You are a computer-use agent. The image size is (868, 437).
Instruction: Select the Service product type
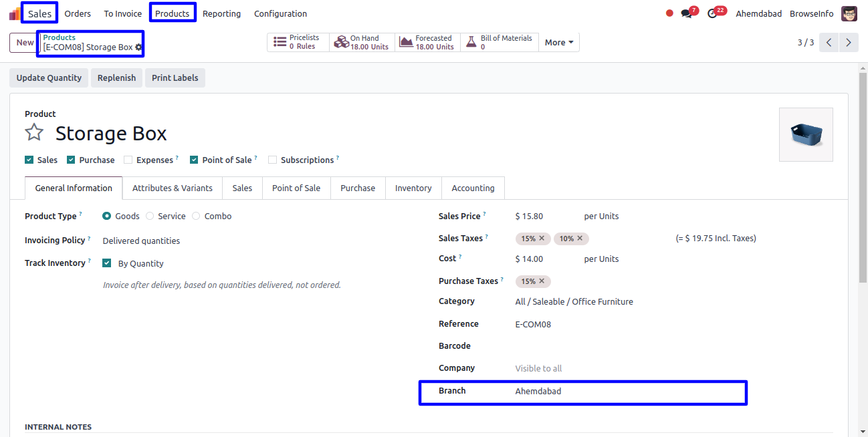pos(150,216)
